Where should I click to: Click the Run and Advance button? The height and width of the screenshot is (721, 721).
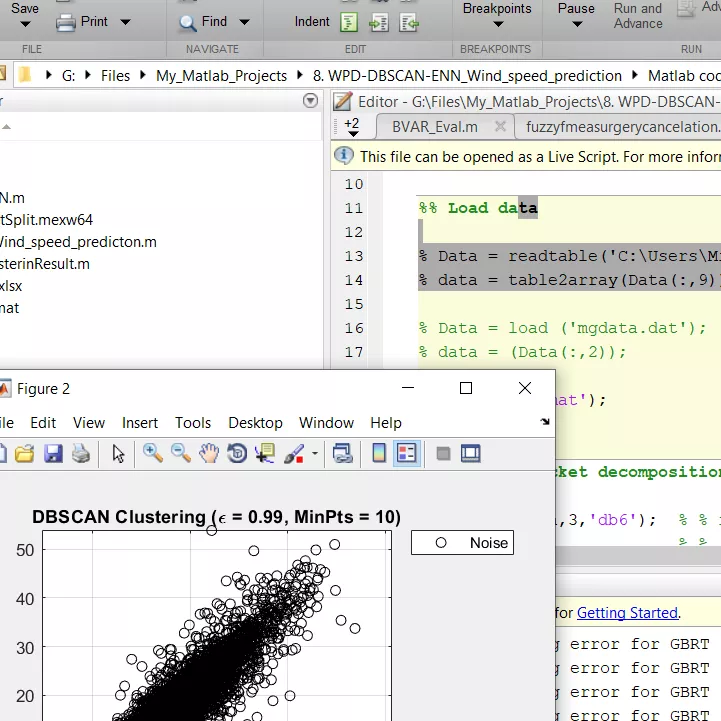pyautogui.click(x=638, y=16)
